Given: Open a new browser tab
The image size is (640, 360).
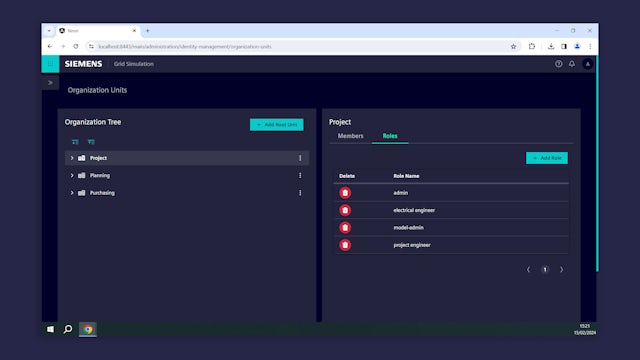Looking at the screenshot, I should (148, 31).
